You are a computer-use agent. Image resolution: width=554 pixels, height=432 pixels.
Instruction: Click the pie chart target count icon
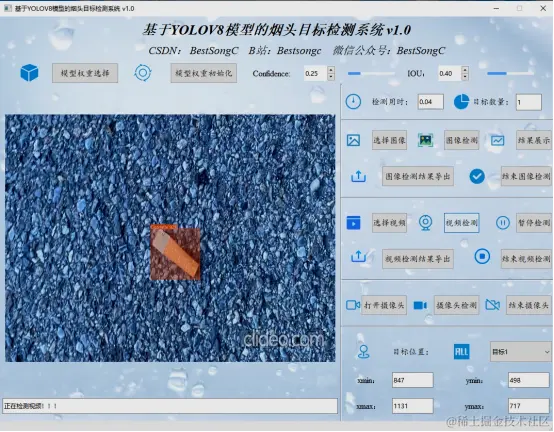tap(461, 102)
